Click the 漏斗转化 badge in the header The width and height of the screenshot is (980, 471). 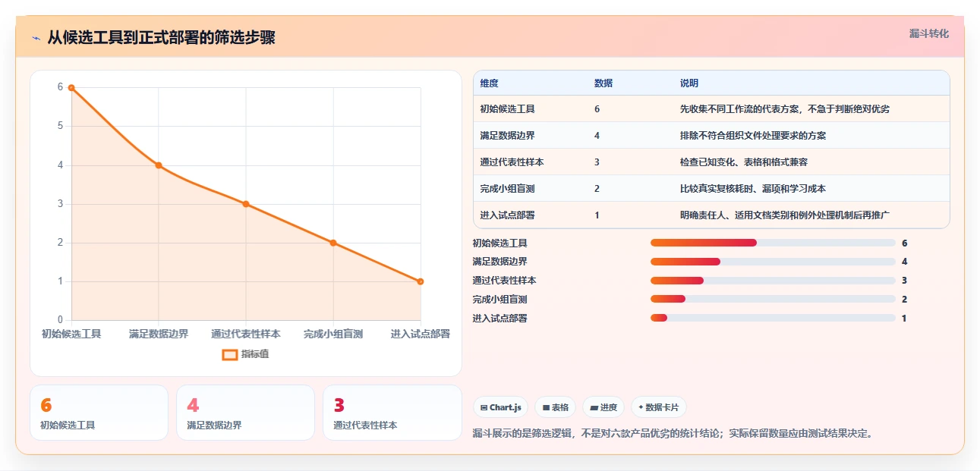[x=929, y=33]
